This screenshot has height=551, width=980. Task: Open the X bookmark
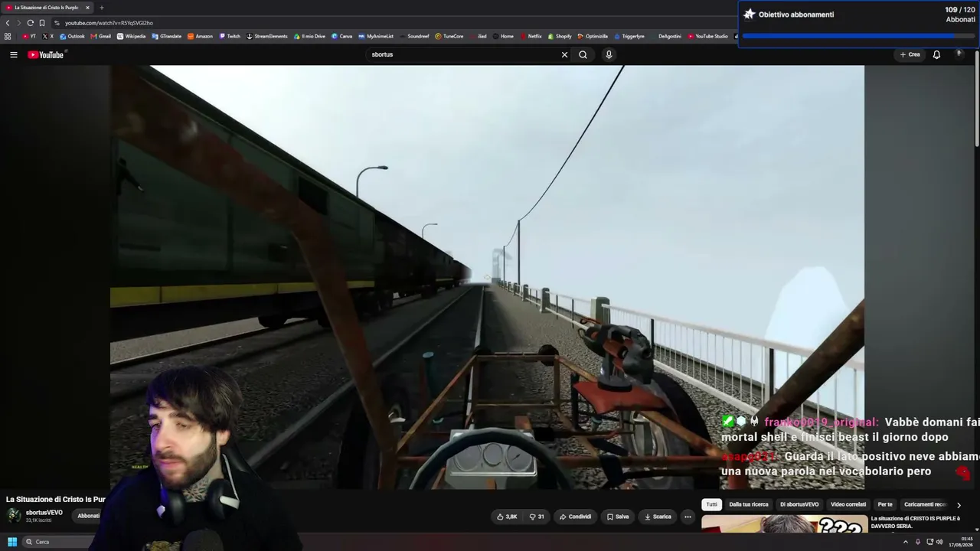pos(48,36)
